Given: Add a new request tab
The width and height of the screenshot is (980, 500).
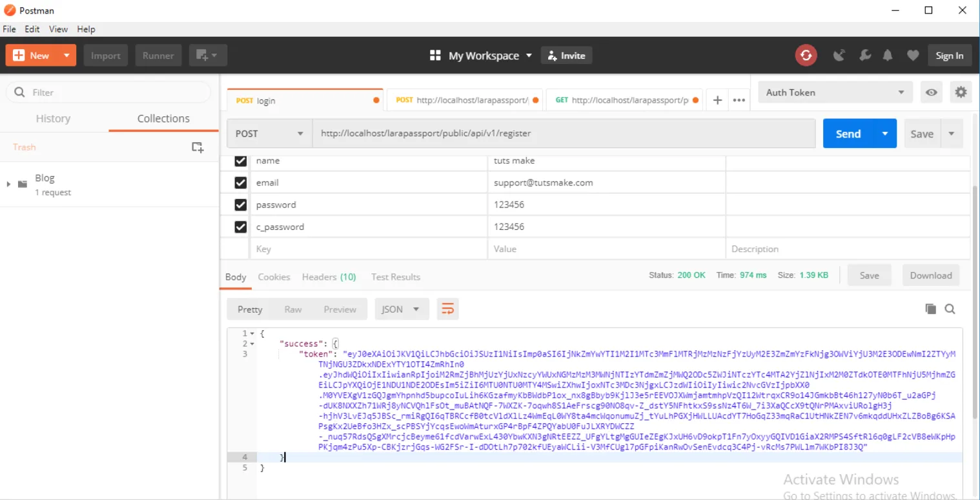Looking at the screenshot, I should click(717, 100).
